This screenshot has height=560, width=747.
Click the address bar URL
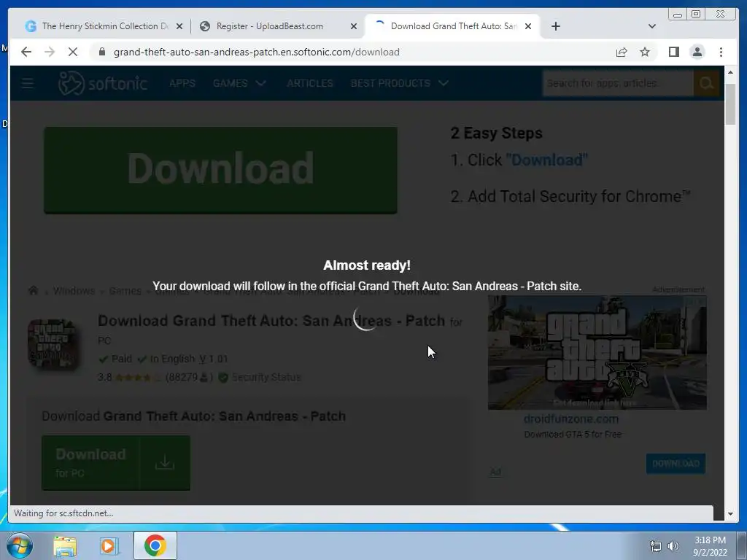pos(256,52)
